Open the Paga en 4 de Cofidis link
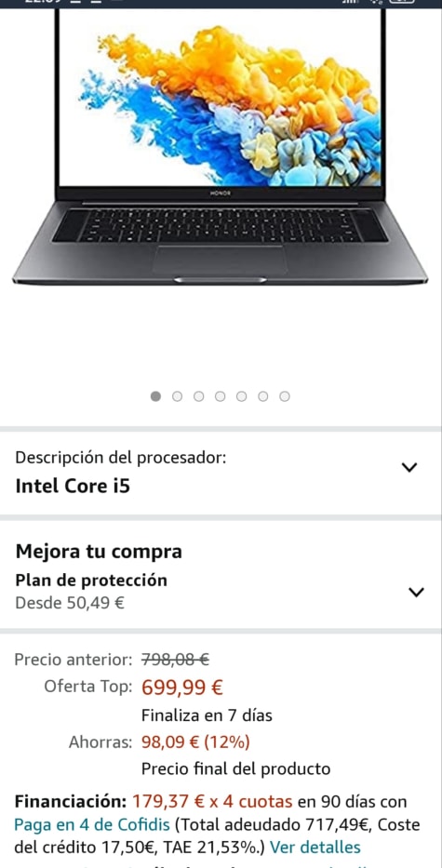 [92, 825]
